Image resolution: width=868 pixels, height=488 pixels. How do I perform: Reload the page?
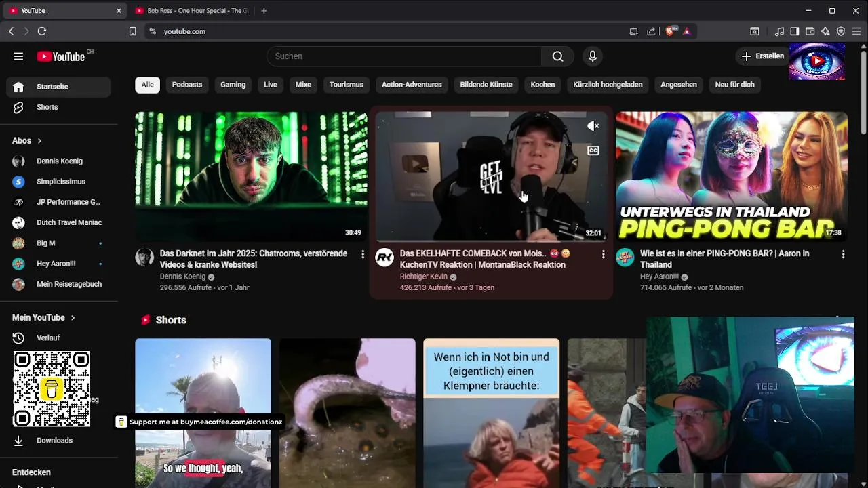(42, 31)
